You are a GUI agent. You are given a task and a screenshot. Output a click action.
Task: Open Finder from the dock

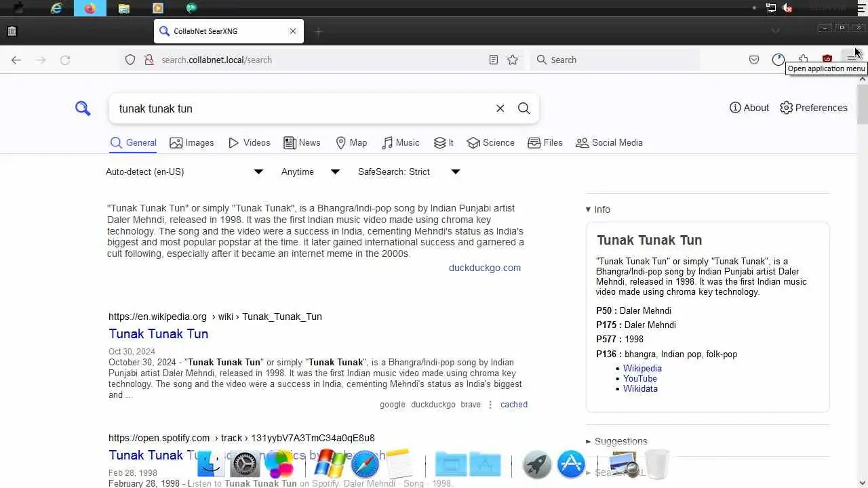(x=211, y=464)
